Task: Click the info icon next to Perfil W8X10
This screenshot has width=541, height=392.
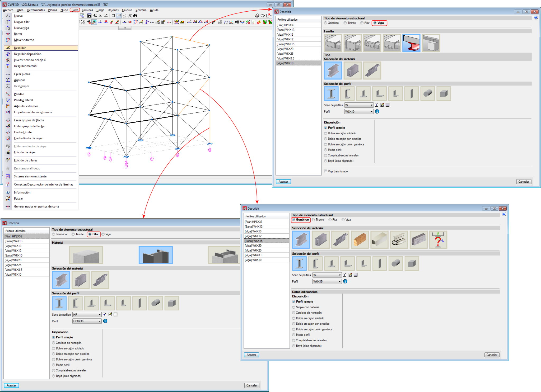Action: tap(377, 111)
